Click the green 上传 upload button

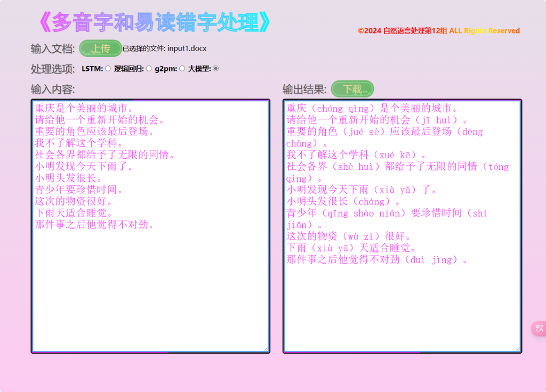(100, 48)
